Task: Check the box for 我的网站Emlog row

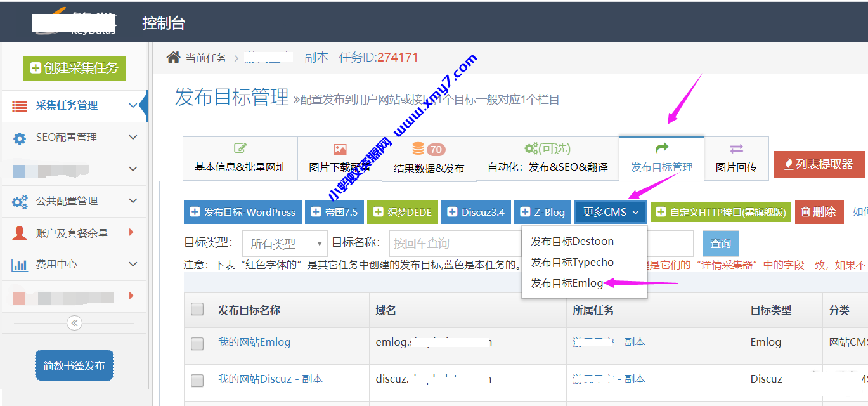Action: tap(197, 343)
